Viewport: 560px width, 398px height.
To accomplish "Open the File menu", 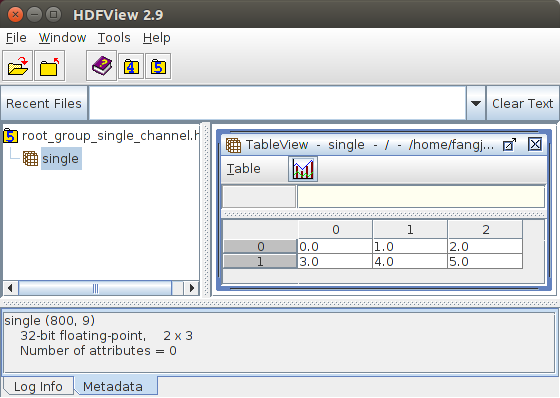I will coord(16,38).
